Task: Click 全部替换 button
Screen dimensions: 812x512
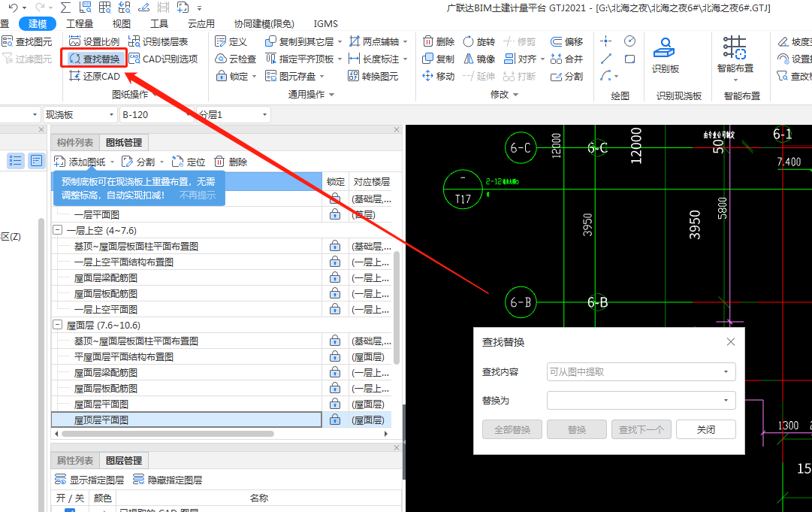Action: click(512, 429)
